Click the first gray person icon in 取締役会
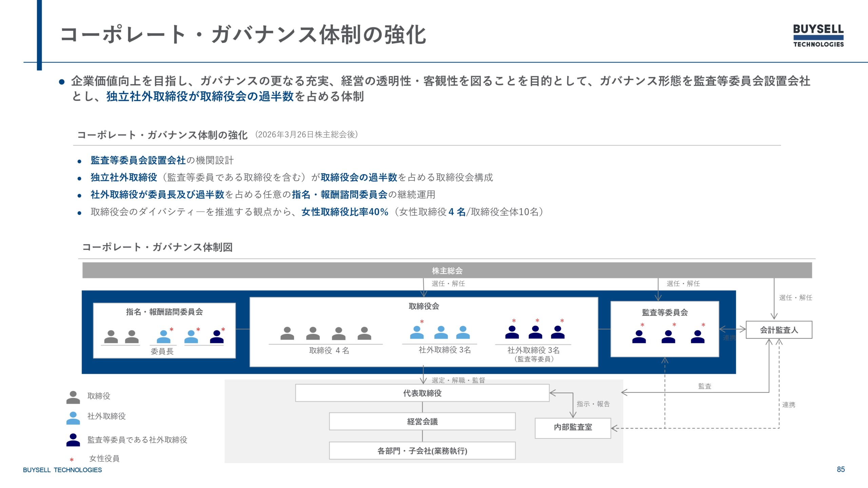The width and height of the screenshot is (868, 488). pos(287,333)
